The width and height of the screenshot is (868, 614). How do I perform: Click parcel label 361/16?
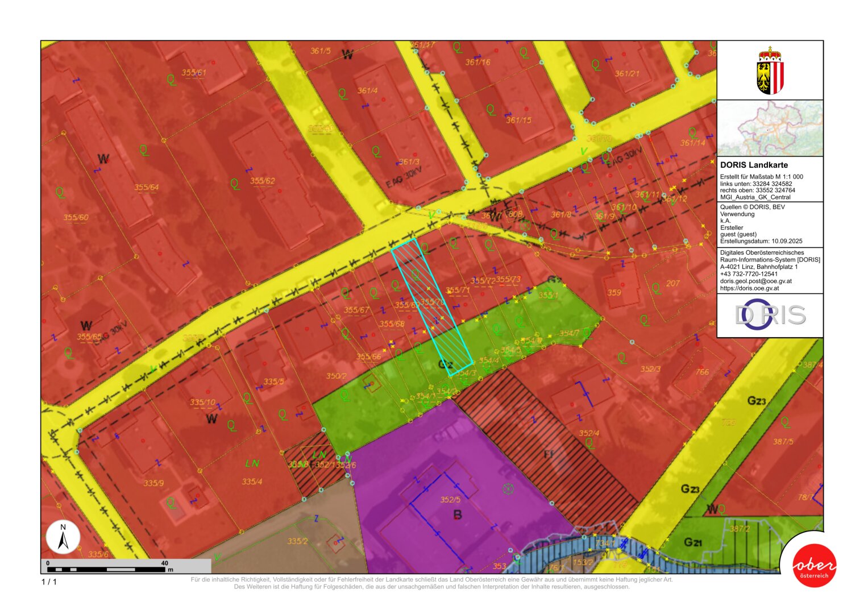477,62
